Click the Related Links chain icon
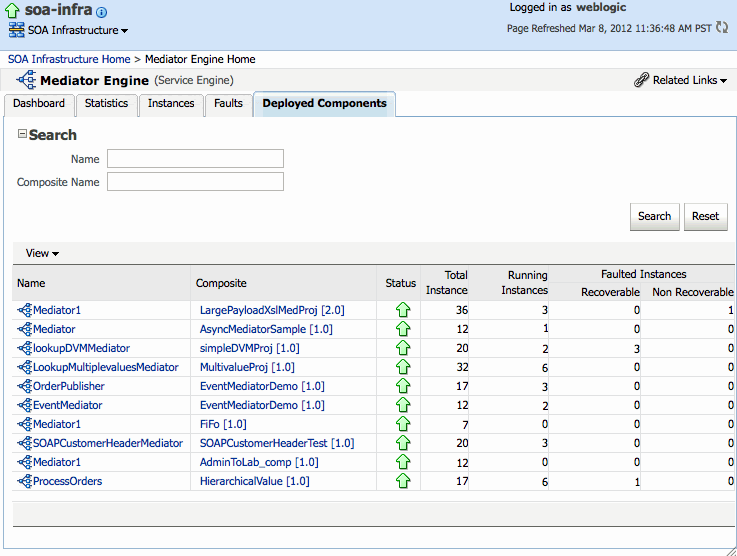Image resolution: width=737 pixels, height=556 pixels. [641, 80]
